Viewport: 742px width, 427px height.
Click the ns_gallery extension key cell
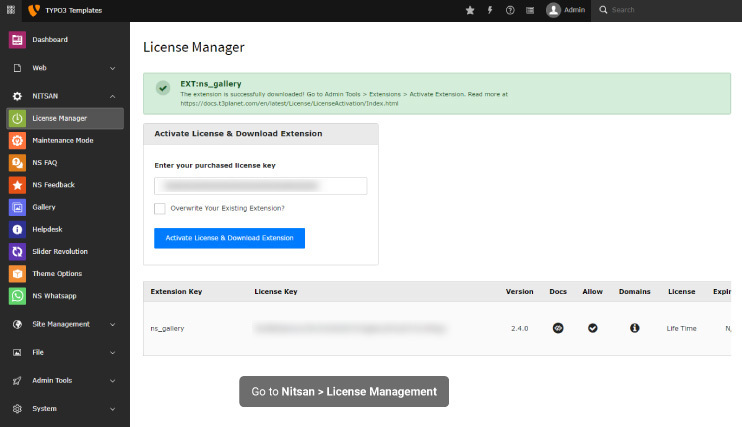168,329
